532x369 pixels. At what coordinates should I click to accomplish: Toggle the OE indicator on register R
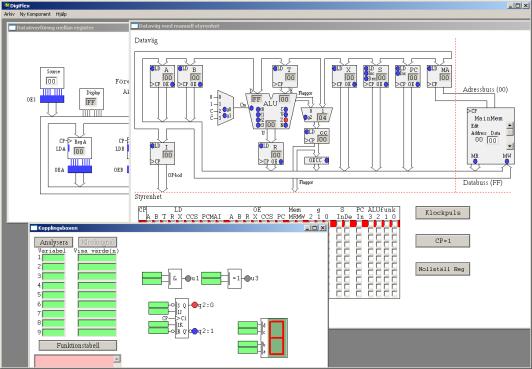click(x=281, y=162)
